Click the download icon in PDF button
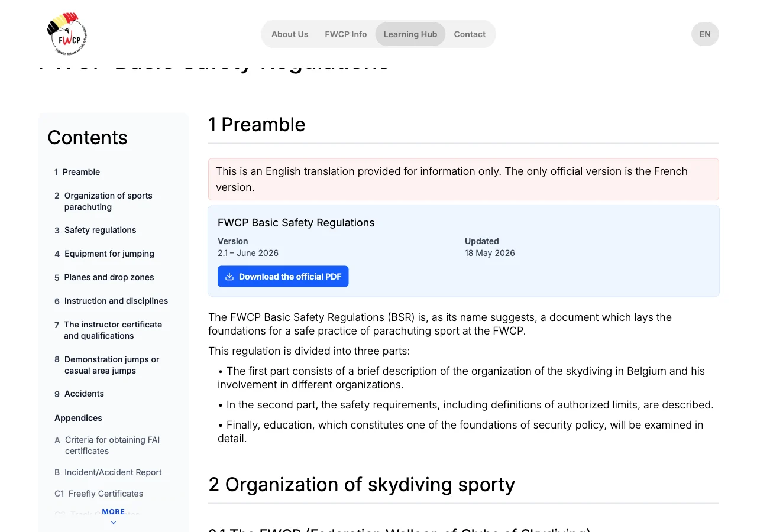Image resolution: width=757 pixels, height=532 pixels. tap(229, 277)
